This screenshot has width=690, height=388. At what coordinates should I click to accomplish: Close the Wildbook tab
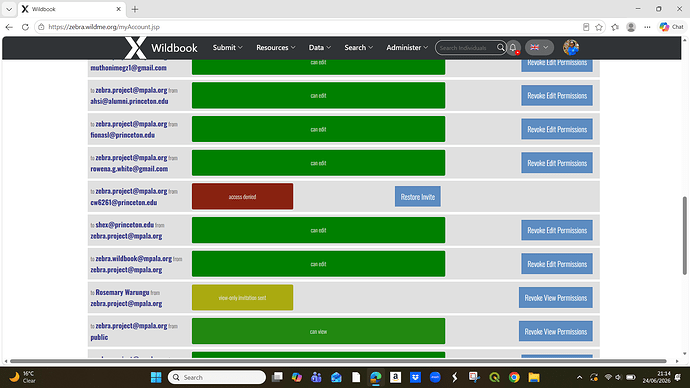click(118, 9)
